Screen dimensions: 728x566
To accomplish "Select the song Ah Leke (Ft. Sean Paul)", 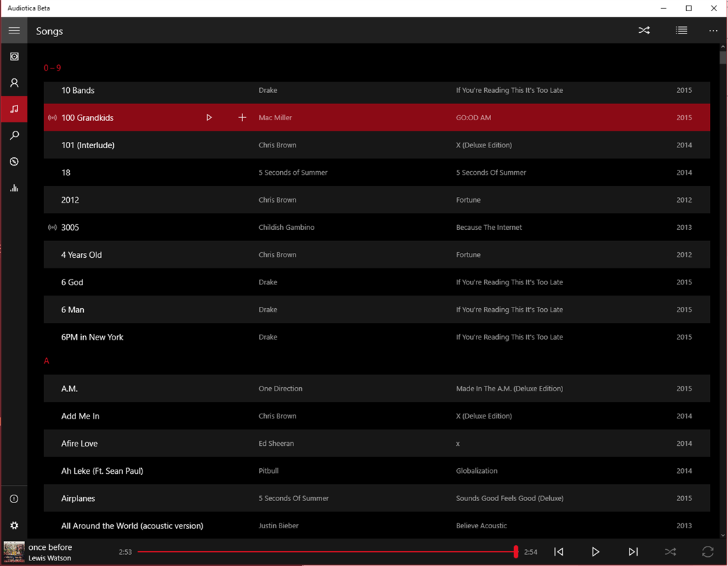I will point(377,470).
